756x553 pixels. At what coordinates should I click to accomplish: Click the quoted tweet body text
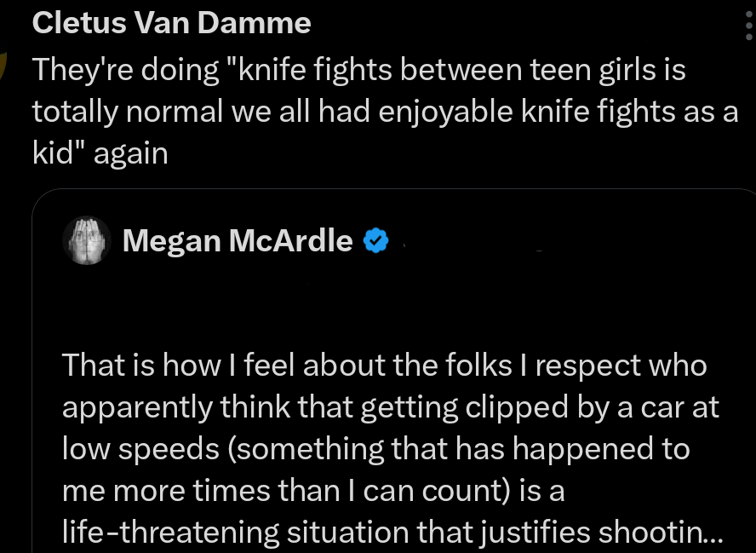[383, 447]
